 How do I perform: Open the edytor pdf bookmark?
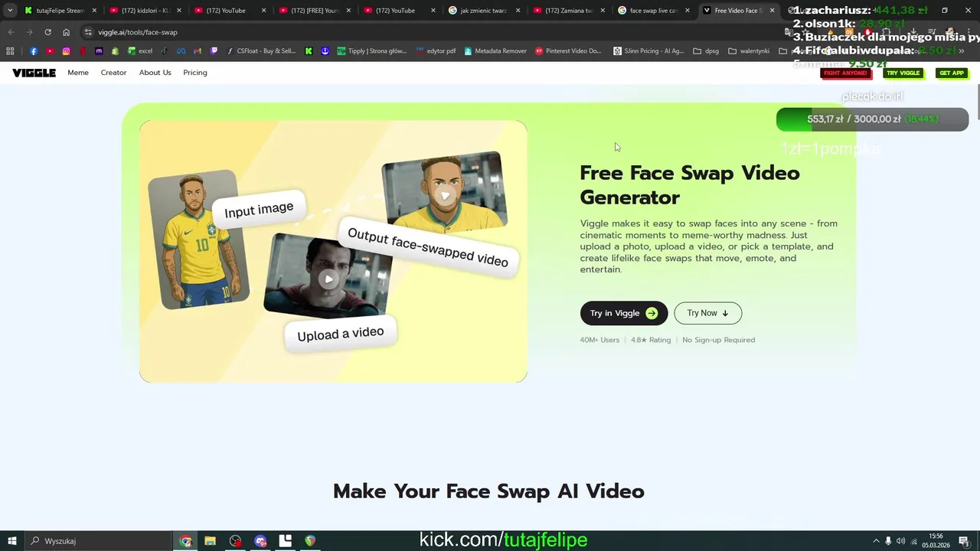436,51
